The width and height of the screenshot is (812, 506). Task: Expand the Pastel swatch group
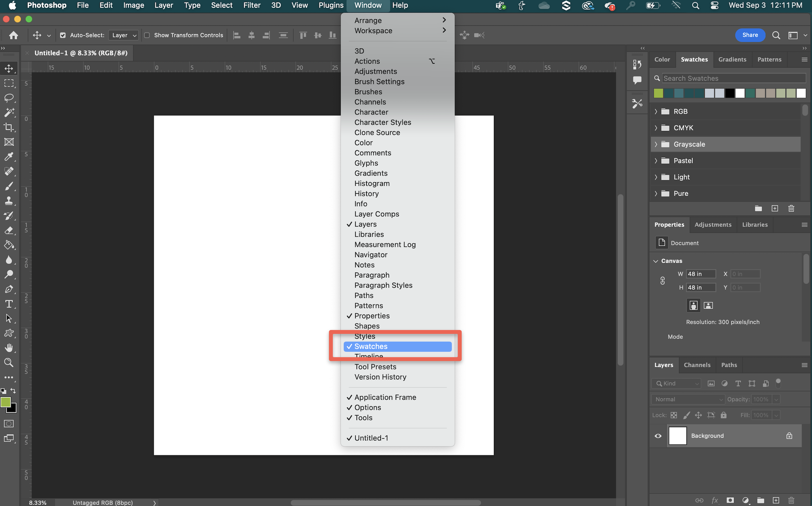pos(656,161)
